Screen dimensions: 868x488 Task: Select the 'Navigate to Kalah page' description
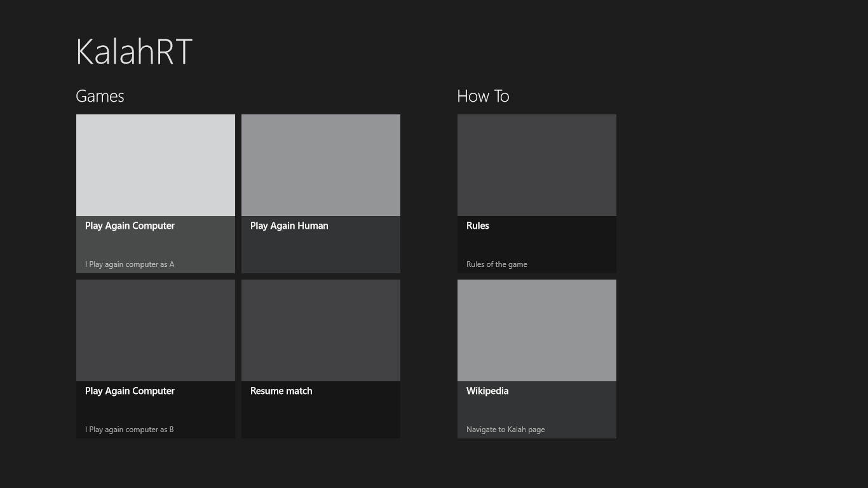tap(505, 430)
